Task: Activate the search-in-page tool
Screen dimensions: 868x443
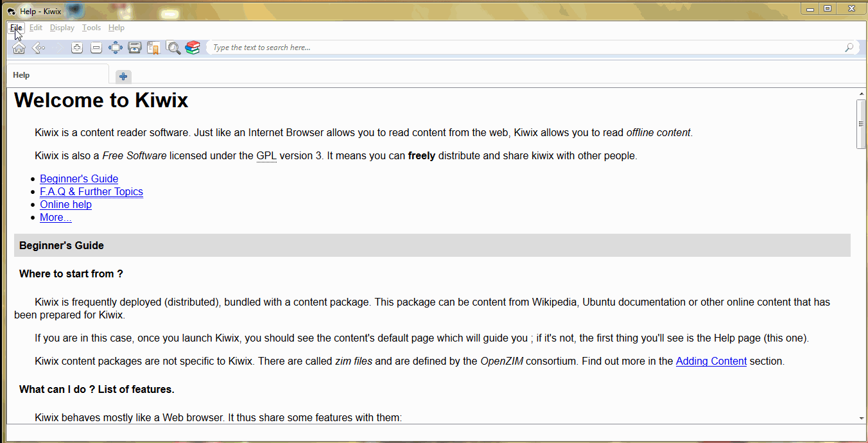Action: pyautogui.click(x=173, y=47)
